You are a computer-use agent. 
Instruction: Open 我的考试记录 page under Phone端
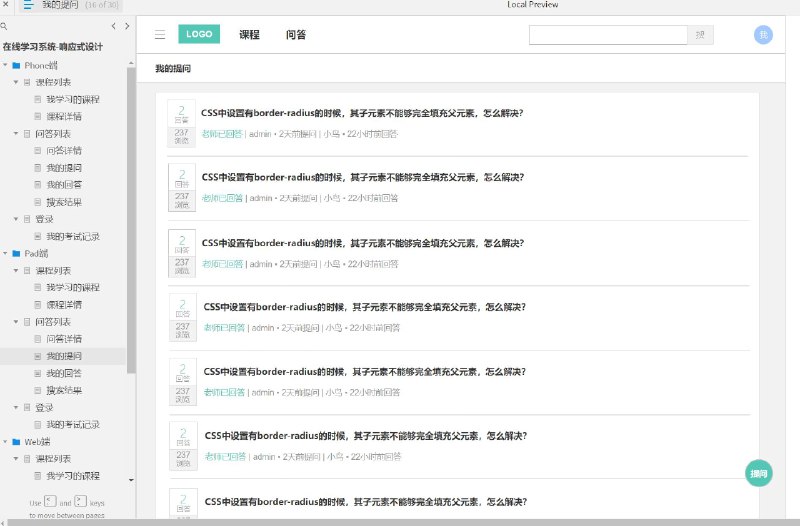(73, 236)
